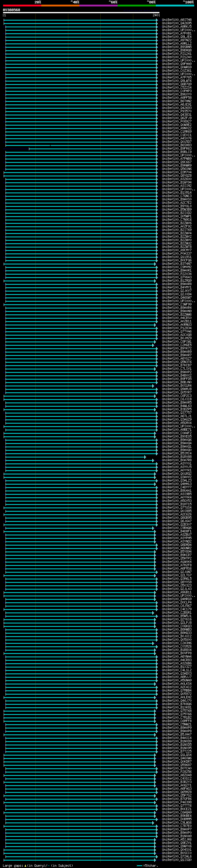Select hit label UniRef100_B3T4N7
The image size is (197, 868).
click(x=177, y=264)
